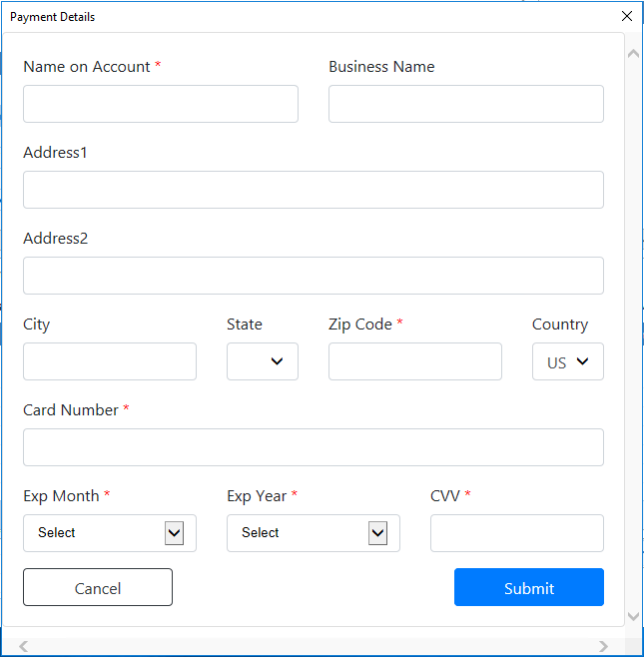Click the CVV input field

pos(517,533)
